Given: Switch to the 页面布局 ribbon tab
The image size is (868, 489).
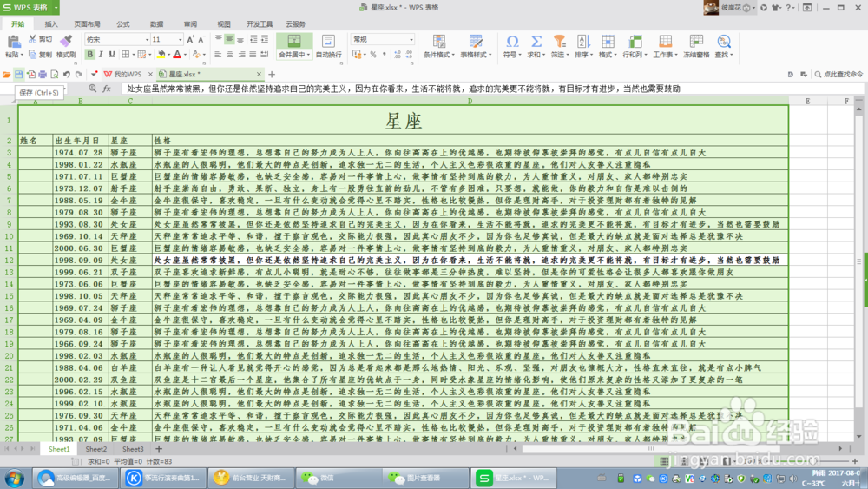Looking at the screenshot, I should tap(87, 24).
